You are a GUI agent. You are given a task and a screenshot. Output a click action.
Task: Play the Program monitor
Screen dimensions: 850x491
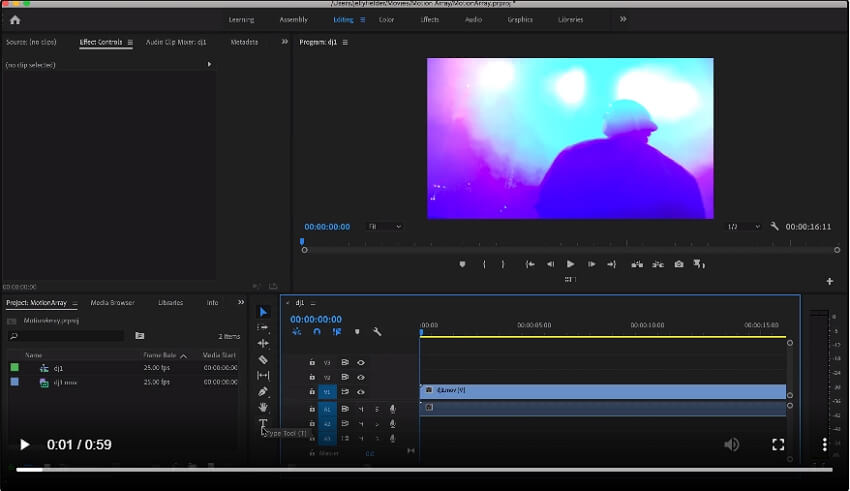point(570,264)
